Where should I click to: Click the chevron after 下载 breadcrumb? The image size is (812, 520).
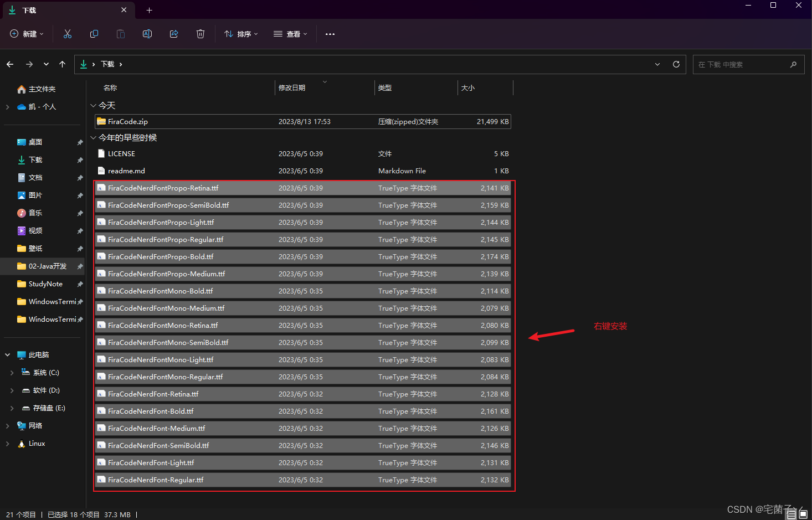121,64
